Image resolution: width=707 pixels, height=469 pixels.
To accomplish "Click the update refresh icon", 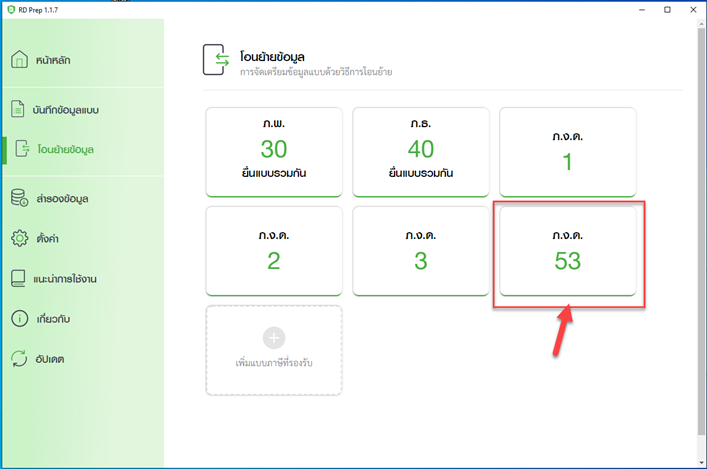I will tap(19, 358).
